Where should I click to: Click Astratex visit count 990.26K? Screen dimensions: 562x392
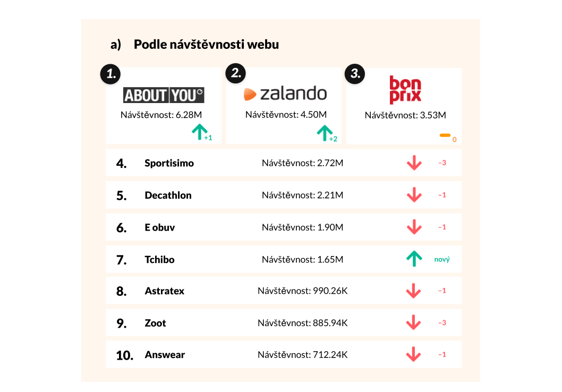[x=303, y=291]
